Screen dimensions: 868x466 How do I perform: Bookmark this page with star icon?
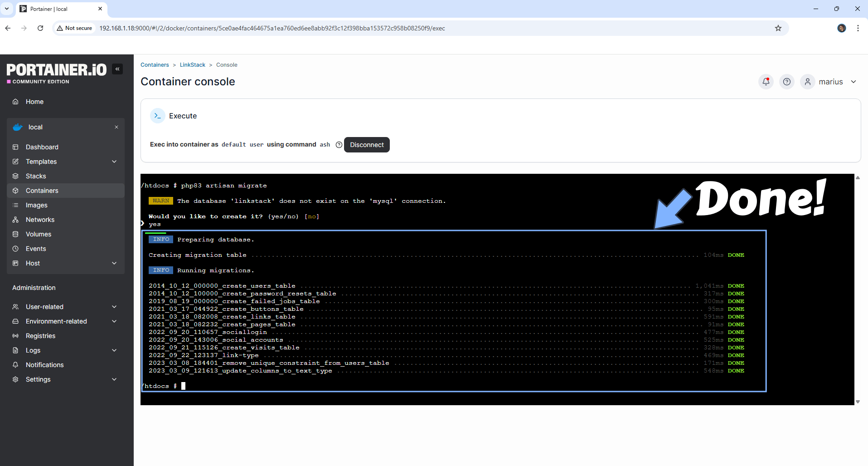[x=778, y=28]
